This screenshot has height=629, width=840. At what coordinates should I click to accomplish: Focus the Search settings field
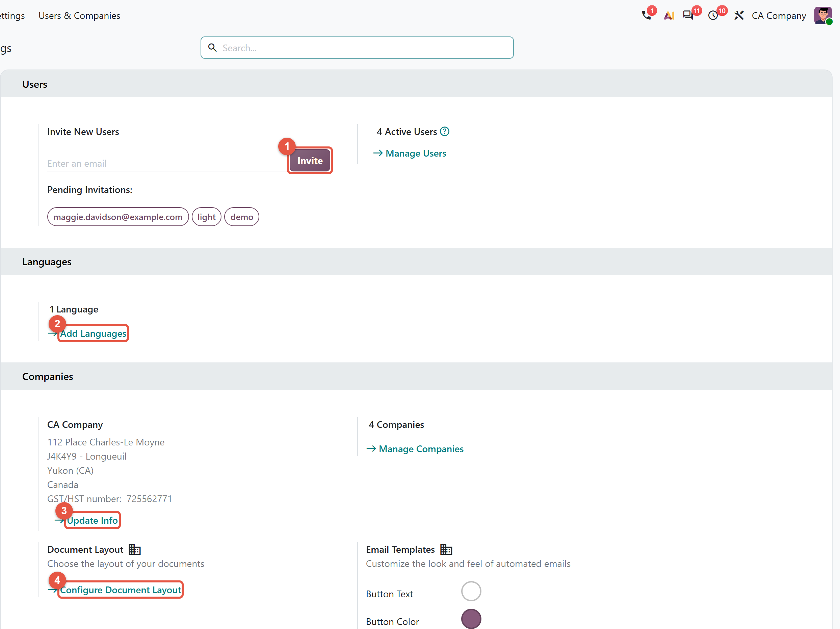pyautogui.click(x=357, y=48)
